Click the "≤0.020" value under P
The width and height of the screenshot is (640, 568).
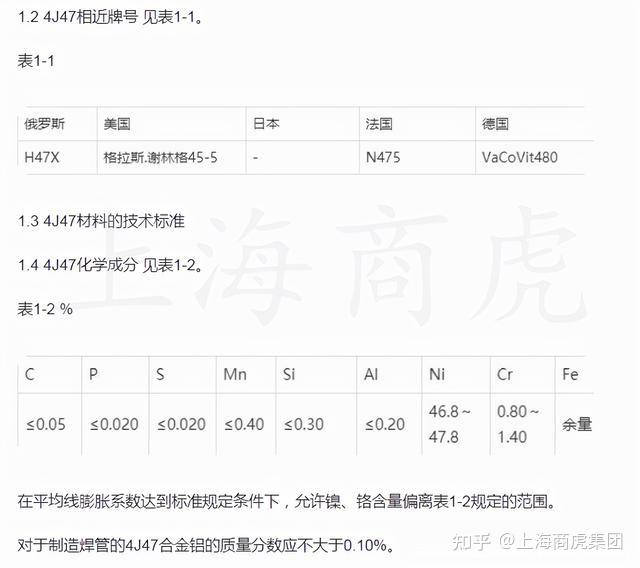coord(114,425)
